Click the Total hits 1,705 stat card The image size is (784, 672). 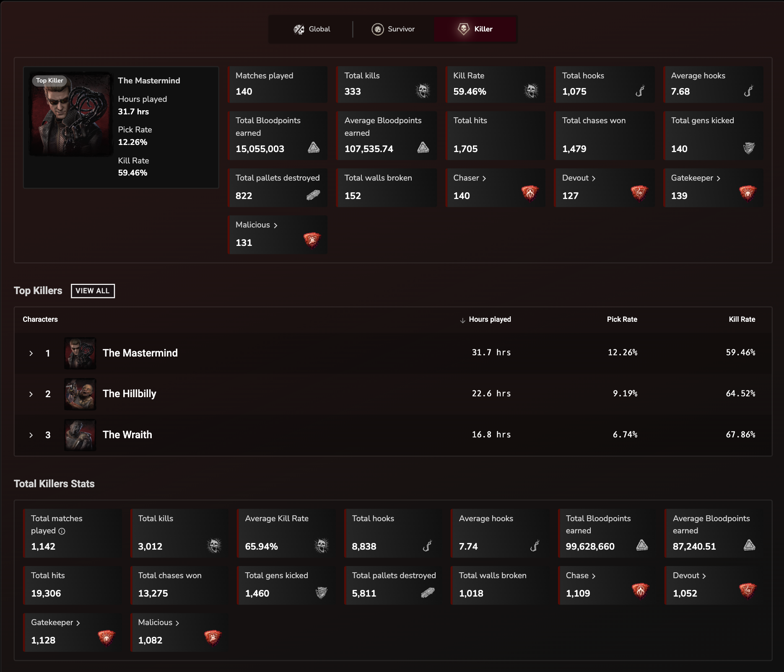tap(495, 135)
